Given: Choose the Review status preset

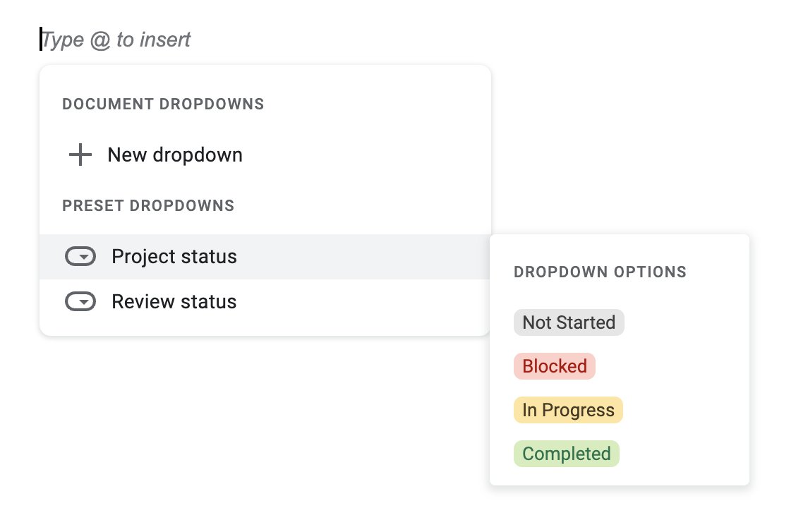Looking at the screenshot, I should click(x=174, y=302).
